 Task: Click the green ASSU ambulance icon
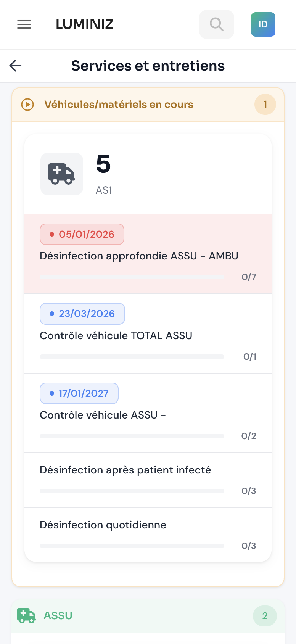[27, 615]
